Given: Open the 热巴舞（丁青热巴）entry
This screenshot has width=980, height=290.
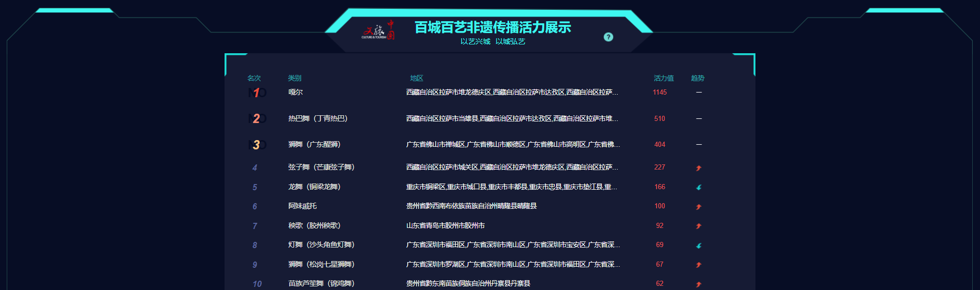Looking at the screenshot, I should 318,118.
